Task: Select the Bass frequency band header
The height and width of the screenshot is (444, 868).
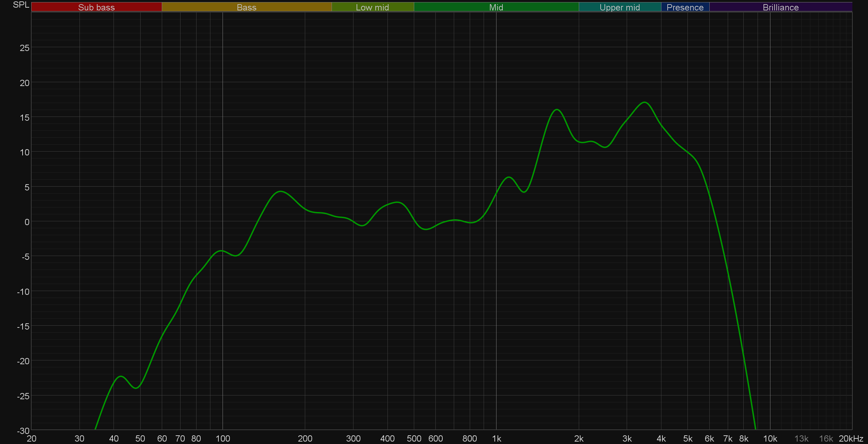Action: (x=247, y=7)
